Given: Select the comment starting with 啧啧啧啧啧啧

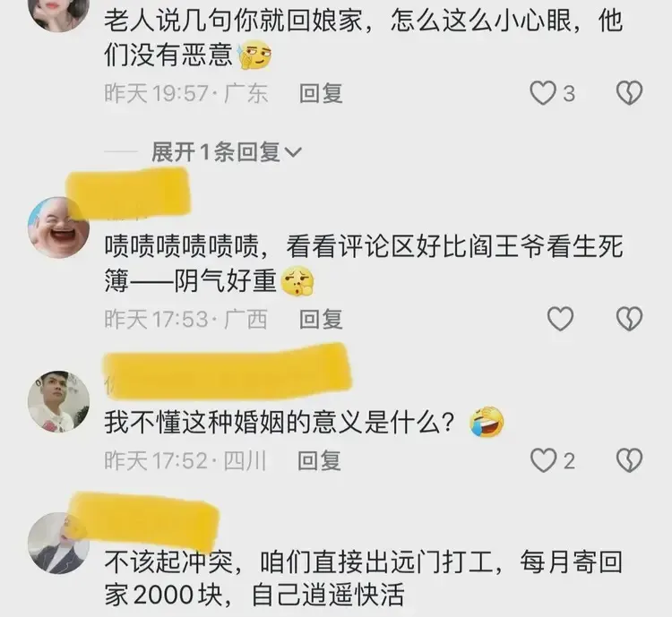Looking at the screenshot, I should coord(364,264).
